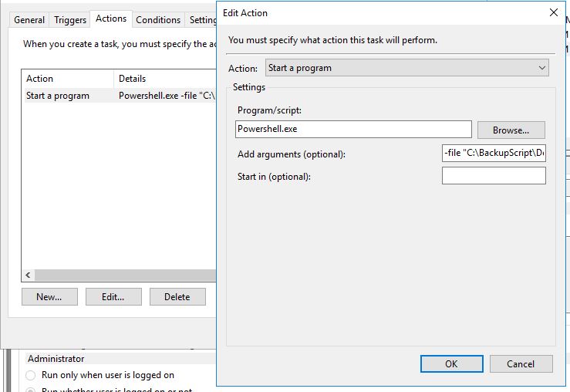This screenshot has width=570, height=392.
Task: Click the Action column header
Action: (x=68, y=79)
